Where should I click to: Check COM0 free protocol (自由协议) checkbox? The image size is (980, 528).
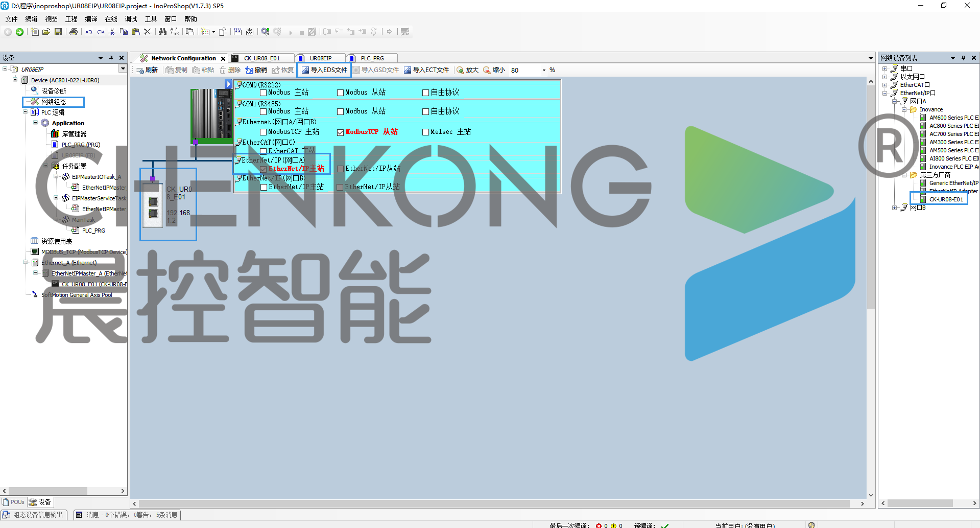[425, 93]
